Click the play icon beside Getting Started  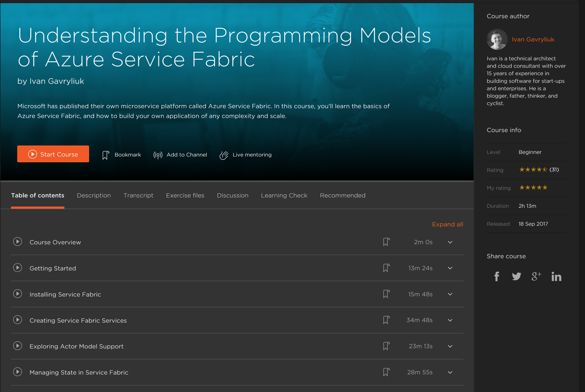[17, 268]
